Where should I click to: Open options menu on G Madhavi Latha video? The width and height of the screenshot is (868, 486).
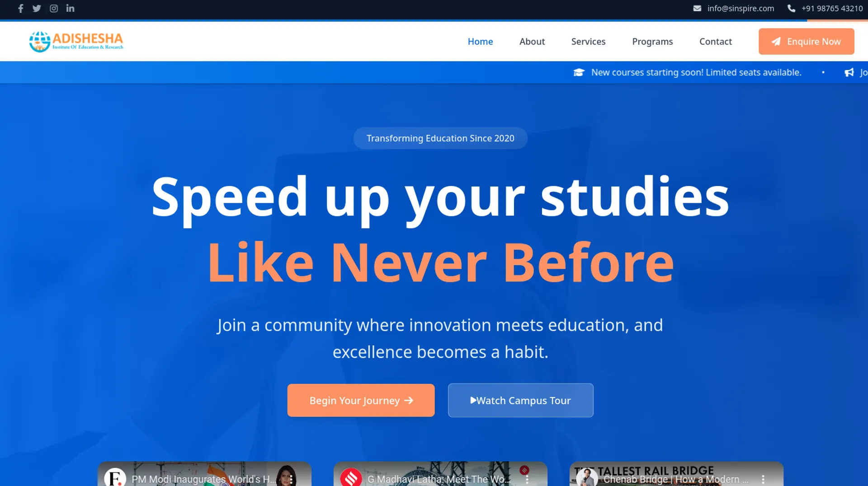point(527,479)
